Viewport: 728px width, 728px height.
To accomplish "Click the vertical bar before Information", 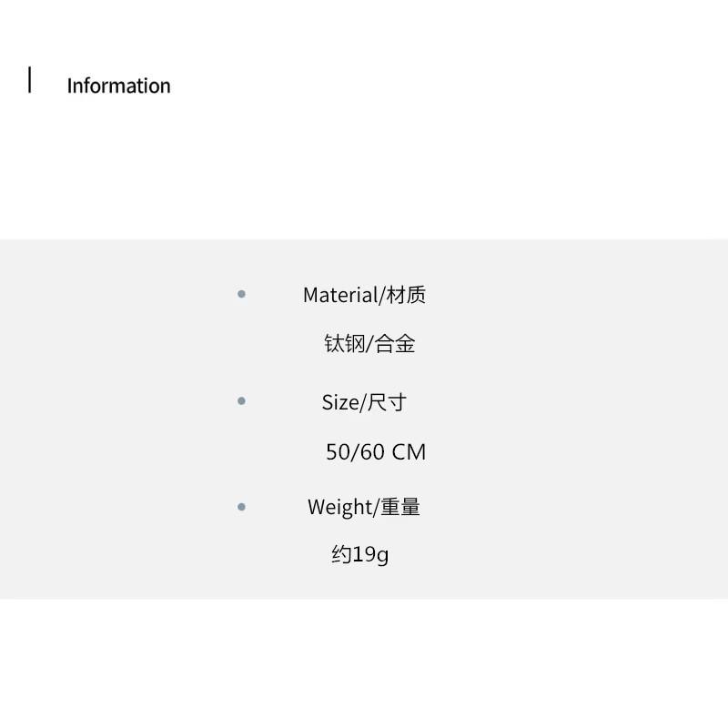I will [30, 80].
